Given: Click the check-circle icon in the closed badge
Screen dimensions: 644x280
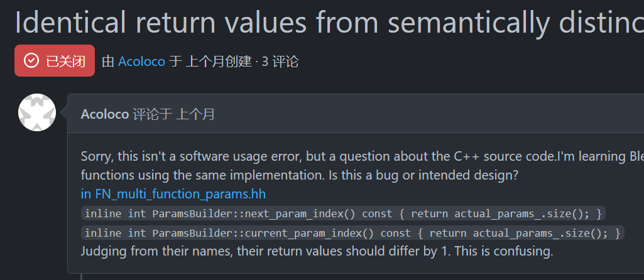Looking at the screenshot, I should tap(31, 61).
